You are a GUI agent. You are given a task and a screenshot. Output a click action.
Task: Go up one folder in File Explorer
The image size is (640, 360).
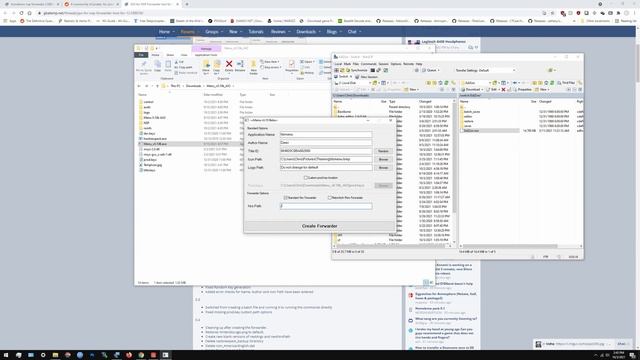tap(158, 86)
